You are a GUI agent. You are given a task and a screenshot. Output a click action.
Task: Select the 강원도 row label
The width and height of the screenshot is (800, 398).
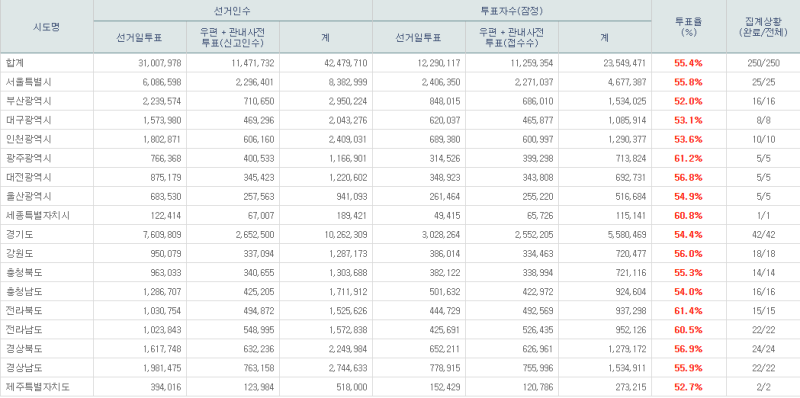pyautogui.click(x=19, y=254)
